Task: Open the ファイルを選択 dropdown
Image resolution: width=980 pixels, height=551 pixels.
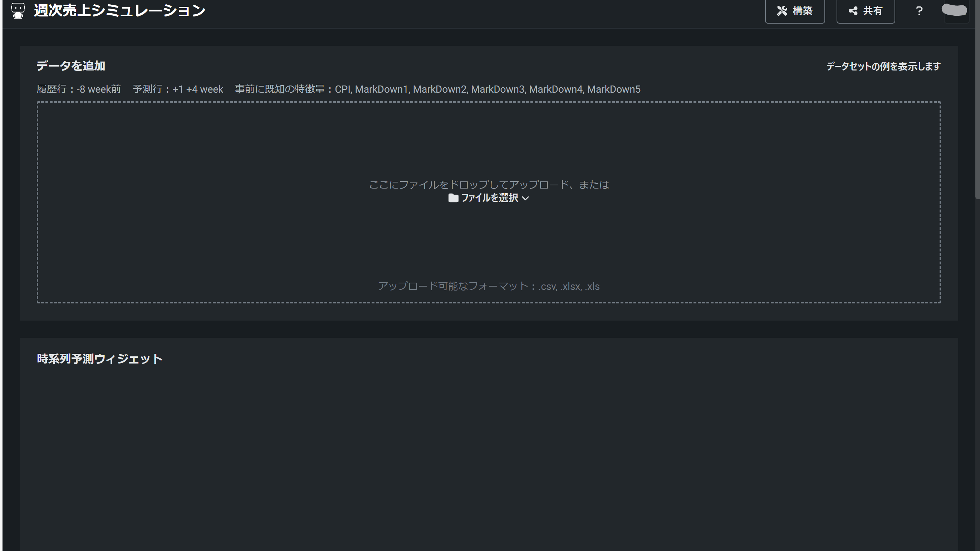Action: pos(489,198)
